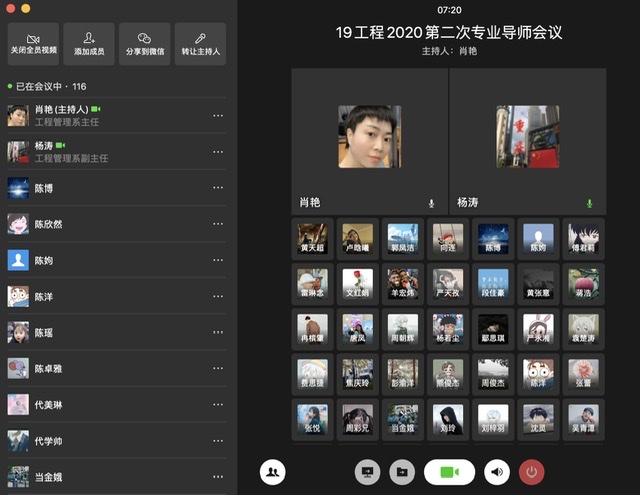Image resolution: width=640 pixels, height=495 pixels.
Task: Click the green video icon beside 肖艳 (主持人)
Action: [96, 109]
